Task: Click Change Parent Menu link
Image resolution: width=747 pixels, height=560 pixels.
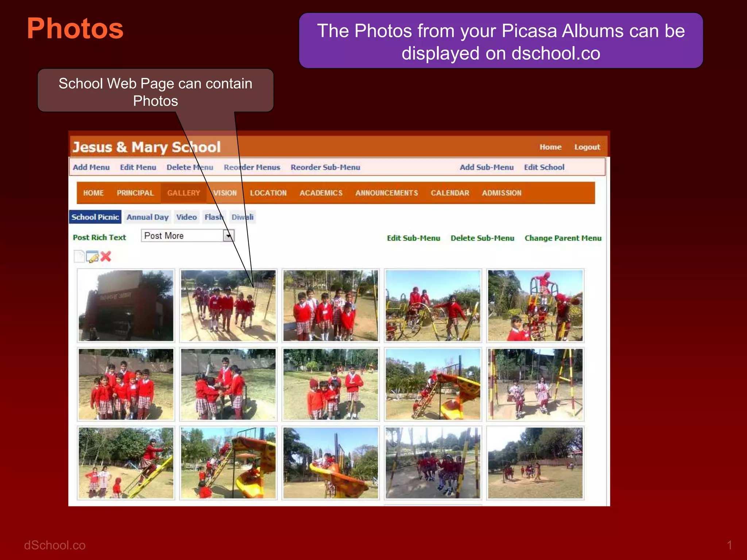Action: click(x=563, y=238)
